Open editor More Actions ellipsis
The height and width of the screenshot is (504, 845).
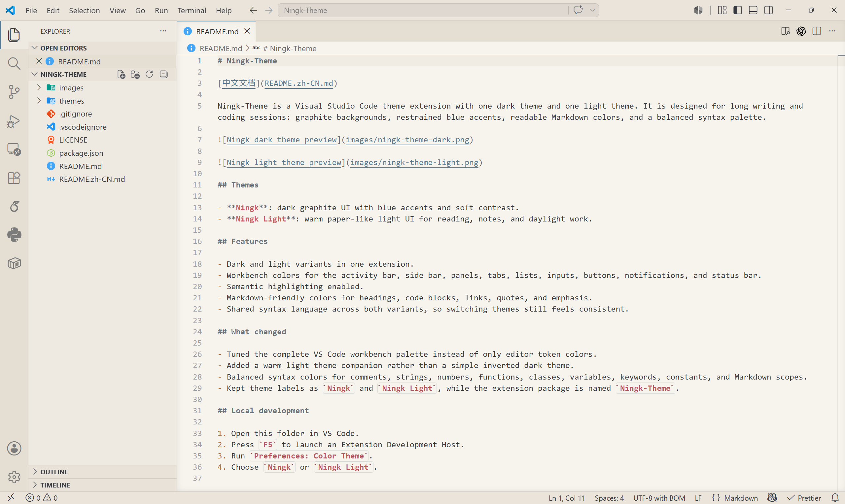tap(832, 31)
